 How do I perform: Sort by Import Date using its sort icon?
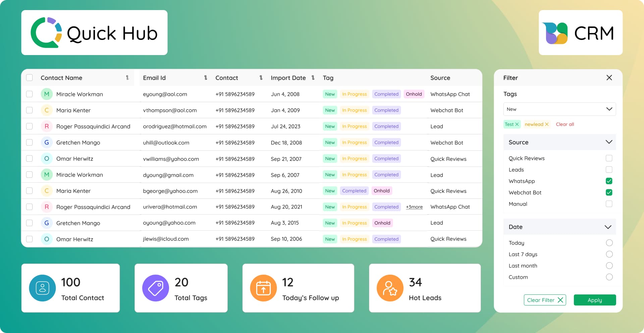[313, 78]
